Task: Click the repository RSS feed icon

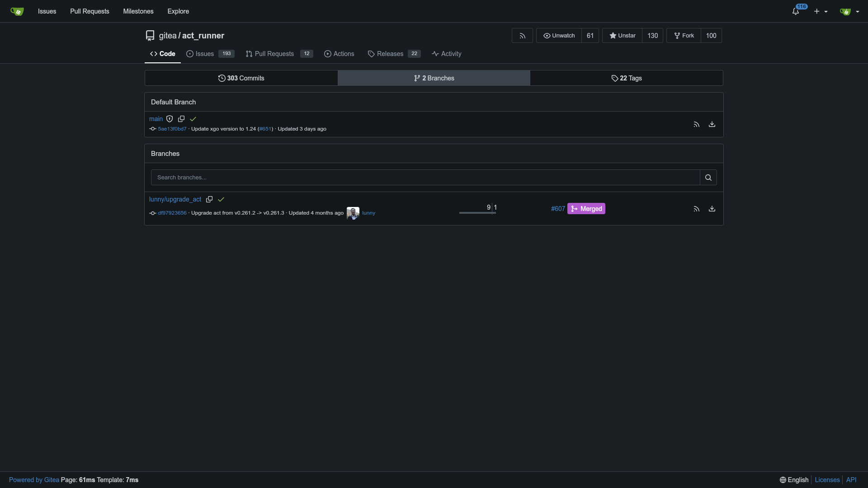Action: 522,36
